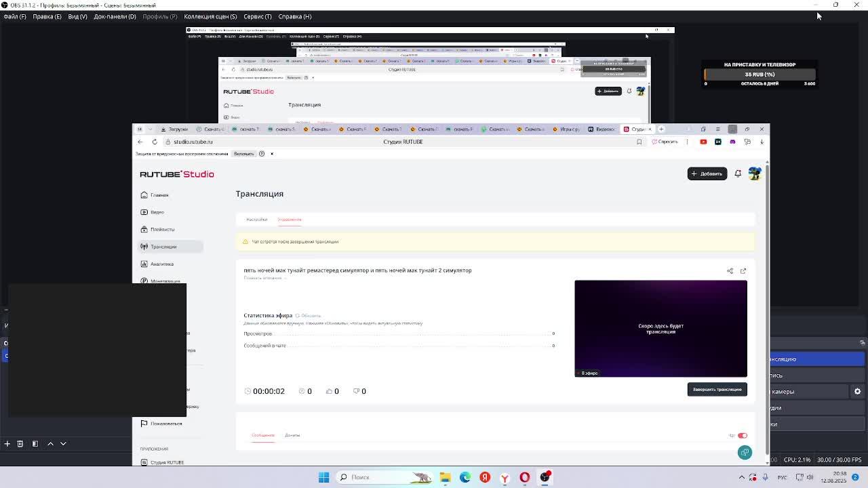Move the scene up in OBS list

(50, 443)
